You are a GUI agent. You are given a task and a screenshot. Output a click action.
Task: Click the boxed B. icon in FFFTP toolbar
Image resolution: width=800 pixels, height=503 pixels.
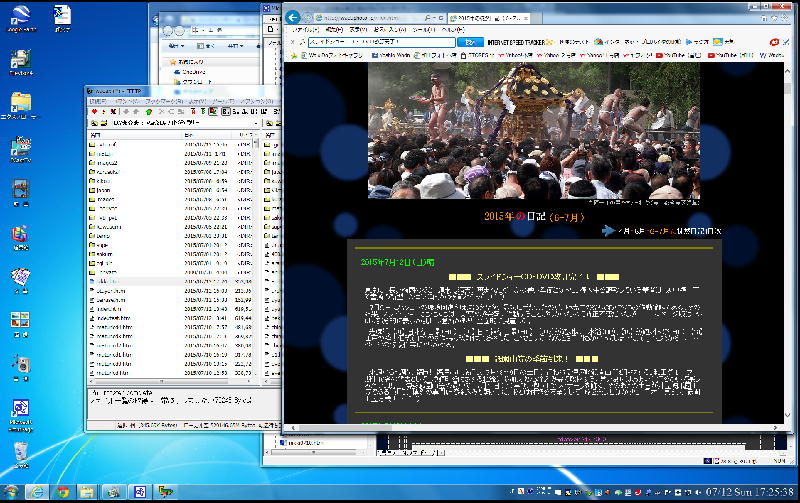(226, 111)
